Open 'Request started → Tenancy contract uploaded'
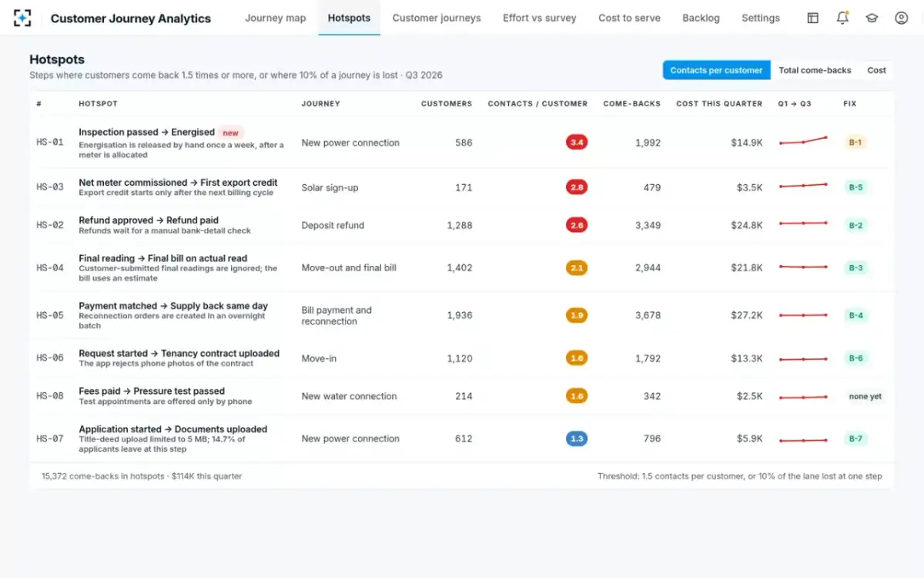 179,354
